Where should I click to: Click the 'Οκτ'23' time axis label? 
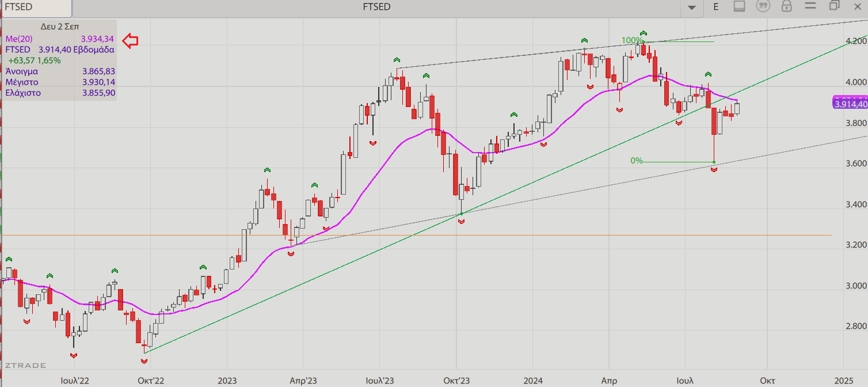point(456,380)
